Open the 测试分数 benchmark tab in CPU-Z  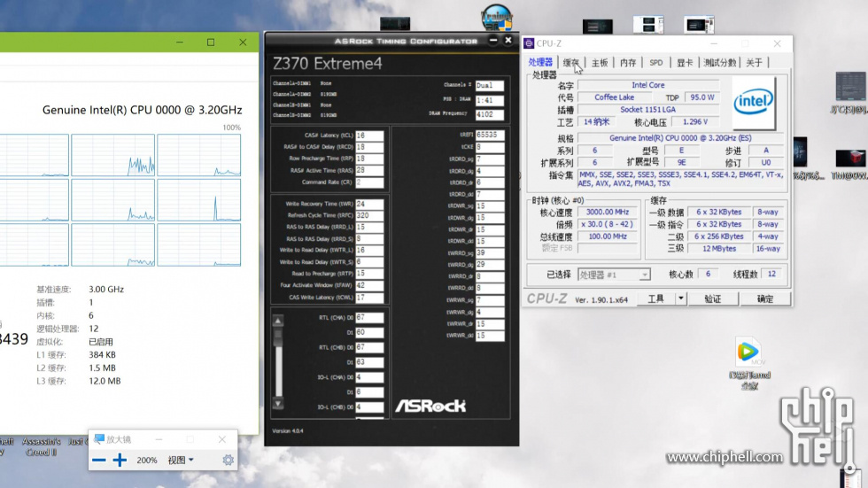pos(719,63)
